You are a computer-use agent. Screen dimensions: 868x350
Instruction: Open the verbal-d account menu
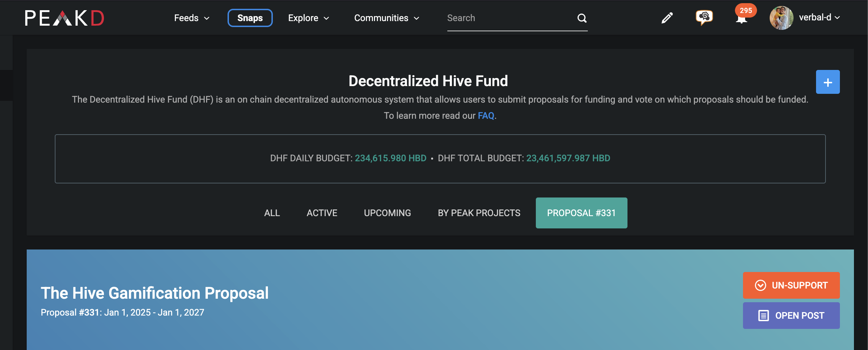coord(819,18)
